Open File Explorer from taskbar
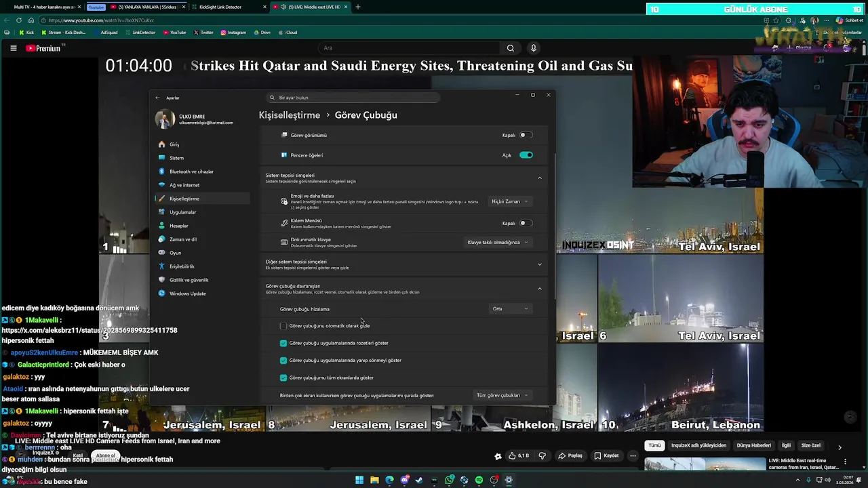The height and width of the screenshot is (488, 868). 374,480
